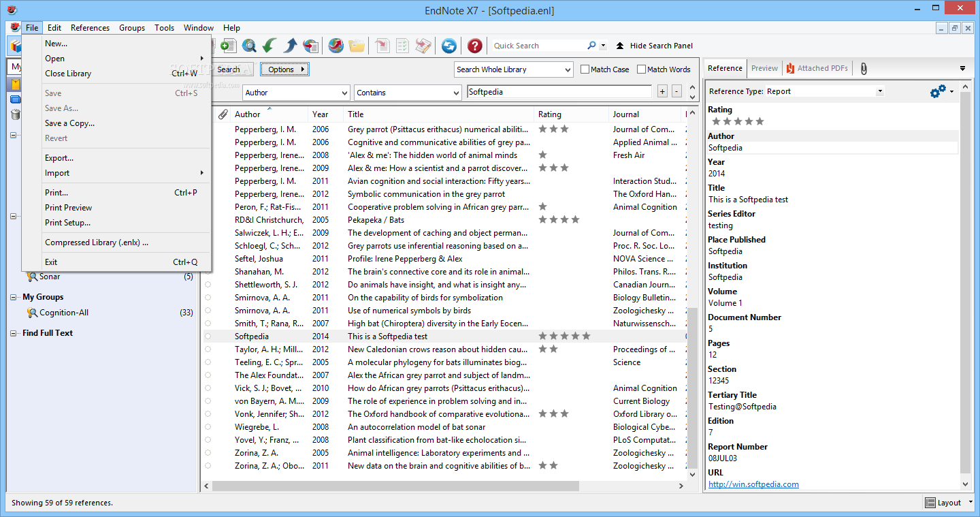Click the minus button to remove search row
This screenshot has width=980, height=517.
pyautogui.click(x=676, y=91)
